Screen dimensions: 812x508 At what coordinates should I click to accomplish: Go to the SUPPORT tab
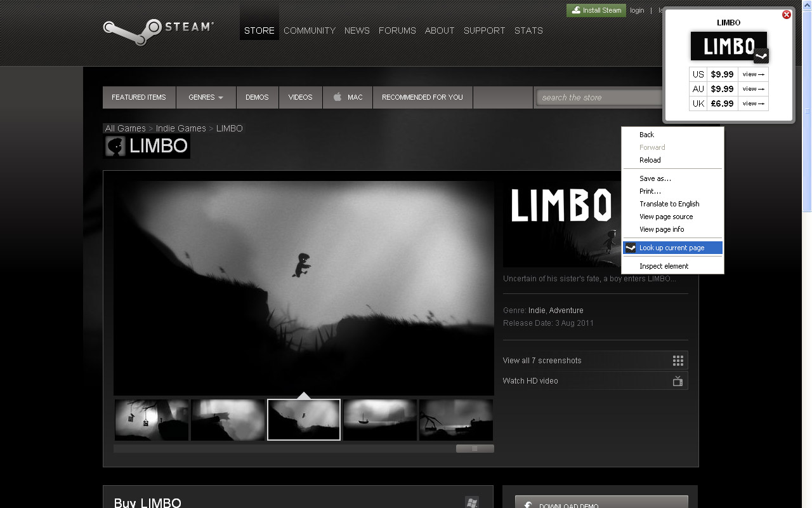[x=485, y=30]
